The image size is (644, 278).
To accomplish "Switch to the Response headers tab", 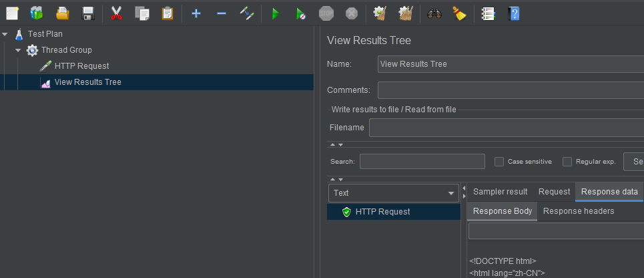I will 579,211.
